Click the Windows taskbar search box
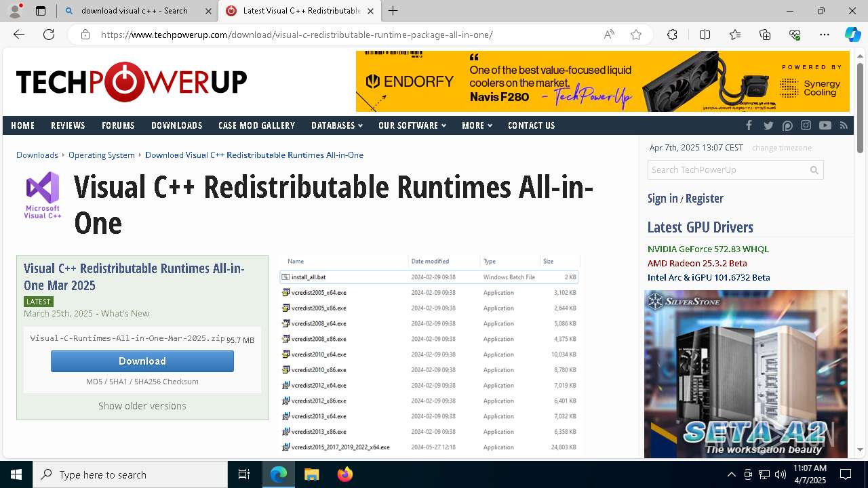Screen dimensions: 868x488 (x=130, y=474)
